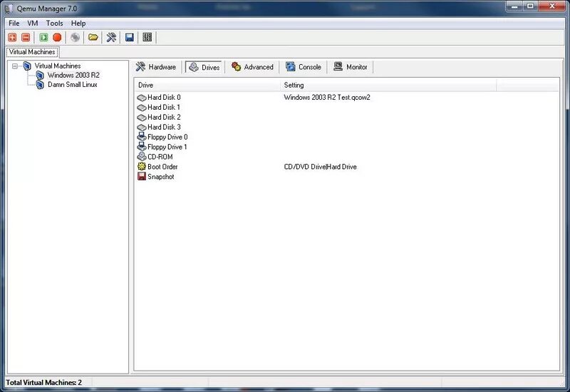Close the Qemu Manager window
The height and width of the screenshot is (392, 570).
pos(552,6)
